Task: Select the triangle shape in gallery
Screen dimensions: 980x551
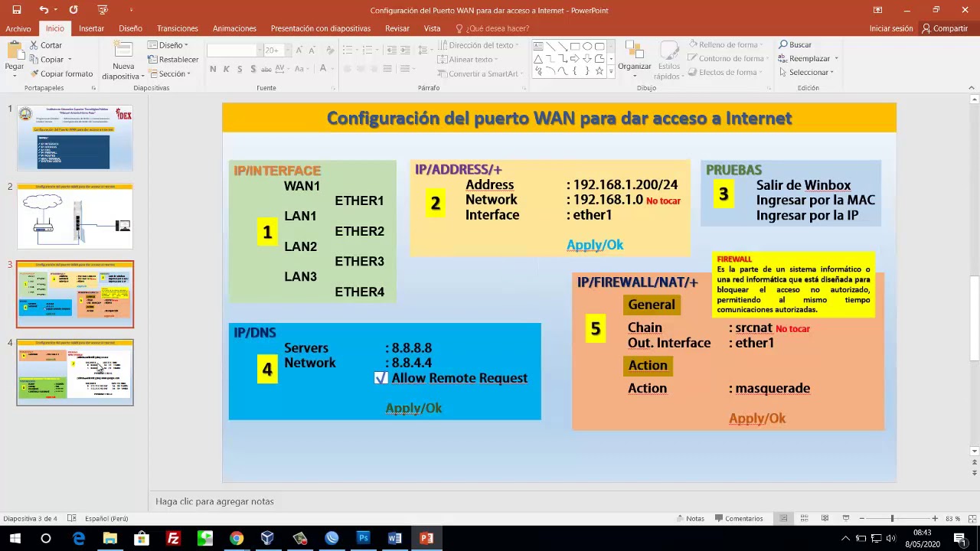Action: pos(537,58)
